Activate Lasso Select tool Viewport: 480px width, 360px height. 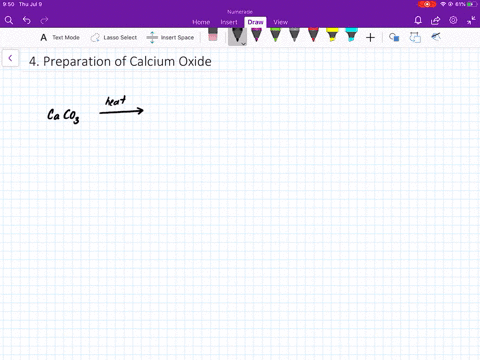click(x=114, y=38)
